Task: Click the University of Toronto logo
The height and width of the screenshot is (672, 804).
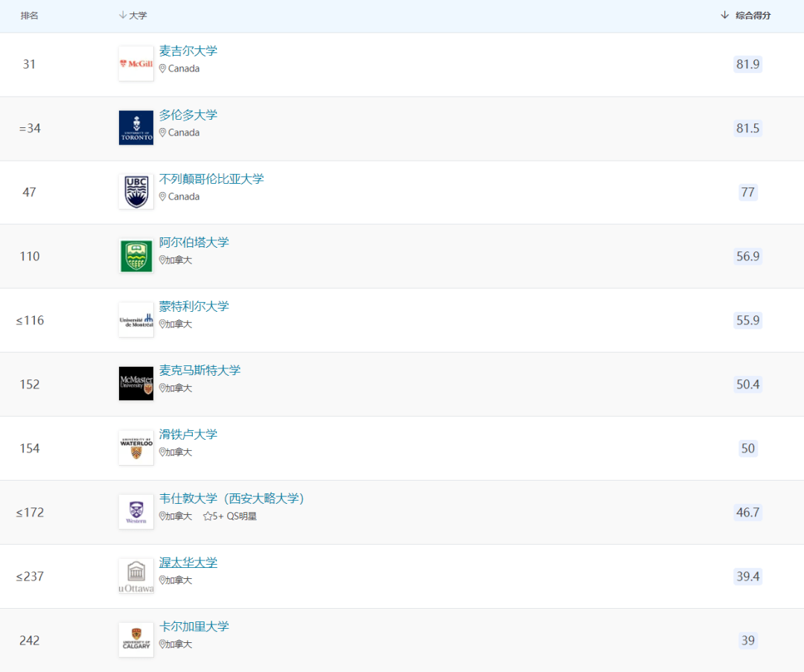Action: [x=136, y=128]
